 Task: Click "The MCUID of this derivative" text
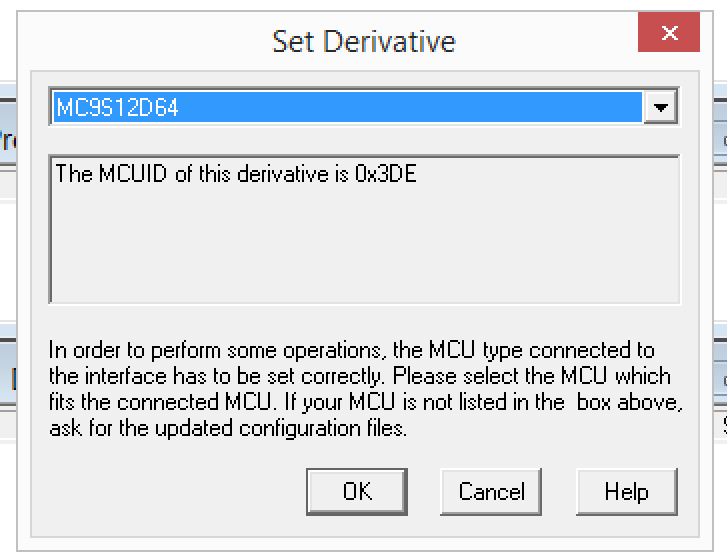(x=190, y=174)
